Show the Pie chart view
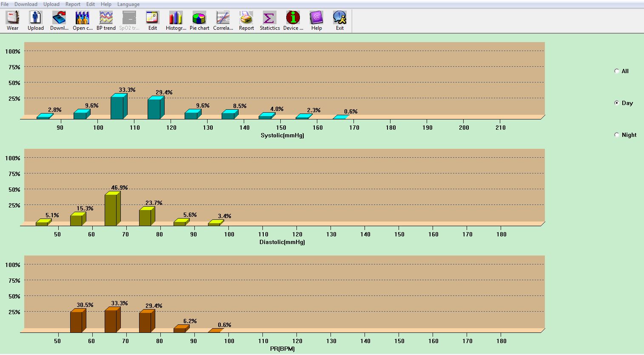Viewport: 644px width, 355px height. (199, 20)
